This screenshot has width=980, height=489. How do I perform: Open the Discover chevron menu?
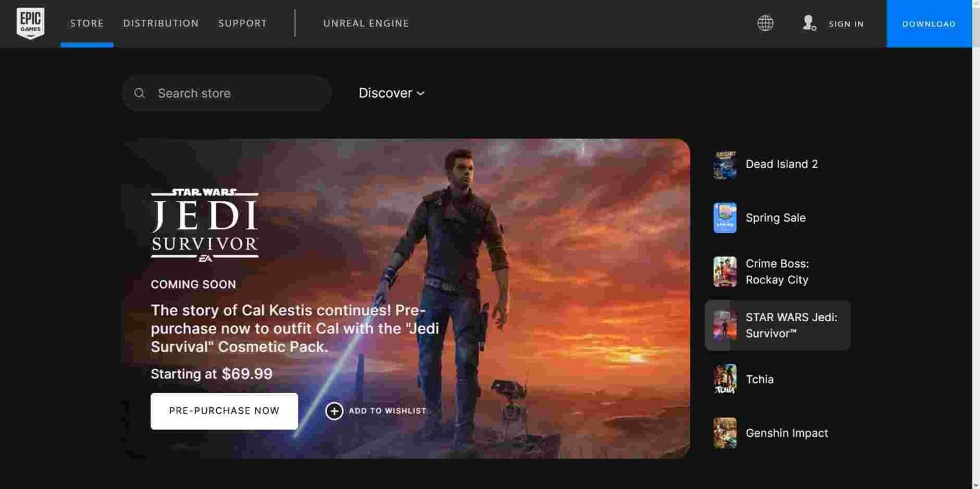tap(420, 93)
